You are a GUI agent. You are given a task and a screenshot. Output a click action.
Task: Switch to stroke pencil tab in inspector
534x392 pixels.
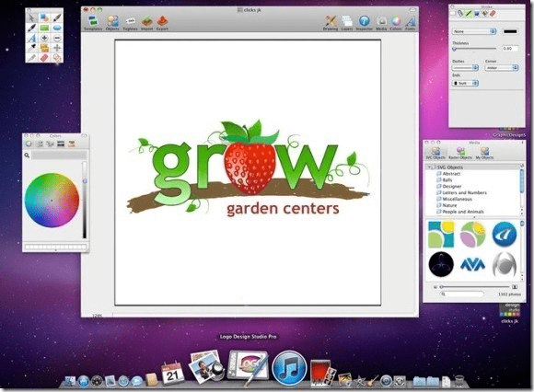[469, 13]
